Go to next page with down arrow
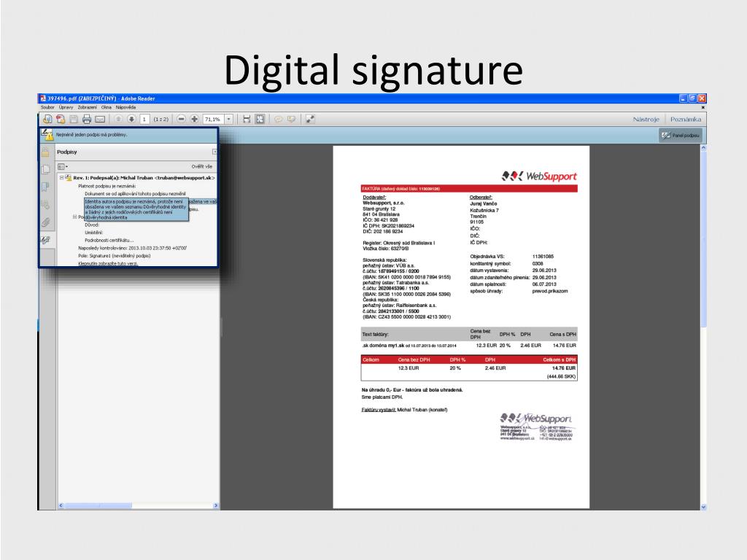 pos(131,119)
